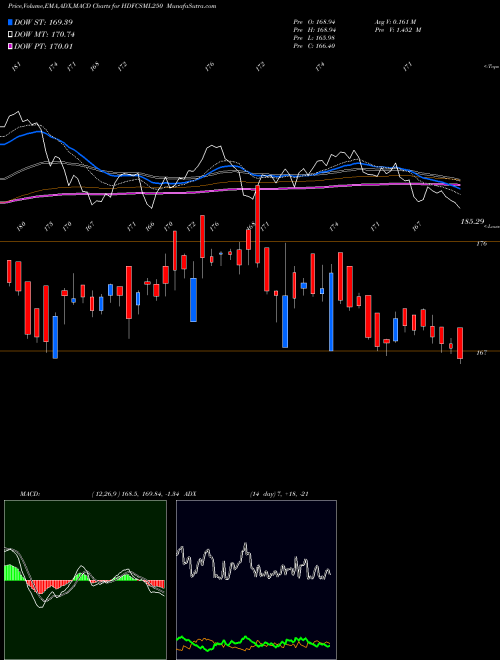Image resolution: width=500 pixels, height=660 pixels.
Task: Click the 166 lower marker label
Action: [x=150, y=226]
